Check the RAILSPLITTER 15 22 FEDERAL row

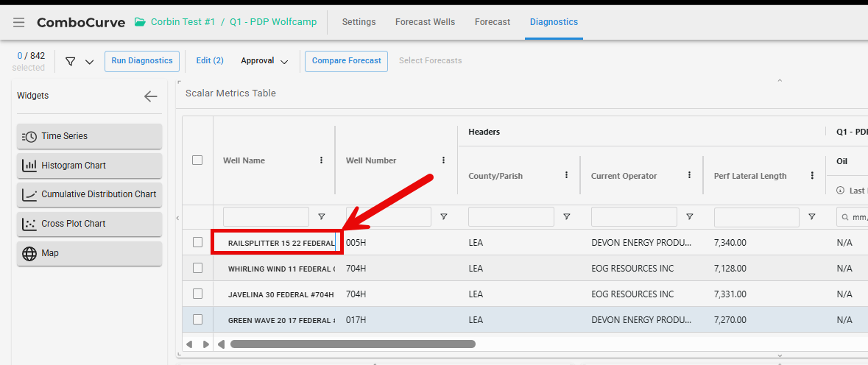point(197,242)
